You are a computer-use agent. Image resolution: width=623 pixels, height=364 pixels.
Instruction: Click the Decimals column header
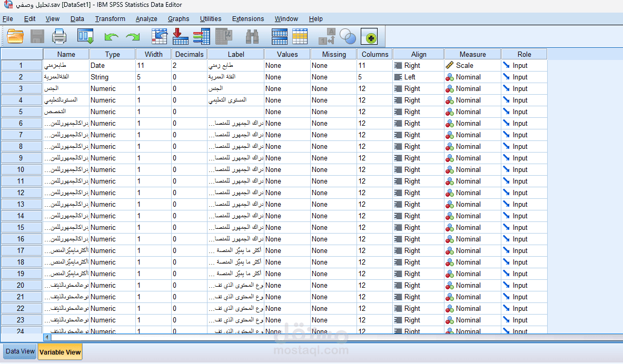(x=189, y=54)
